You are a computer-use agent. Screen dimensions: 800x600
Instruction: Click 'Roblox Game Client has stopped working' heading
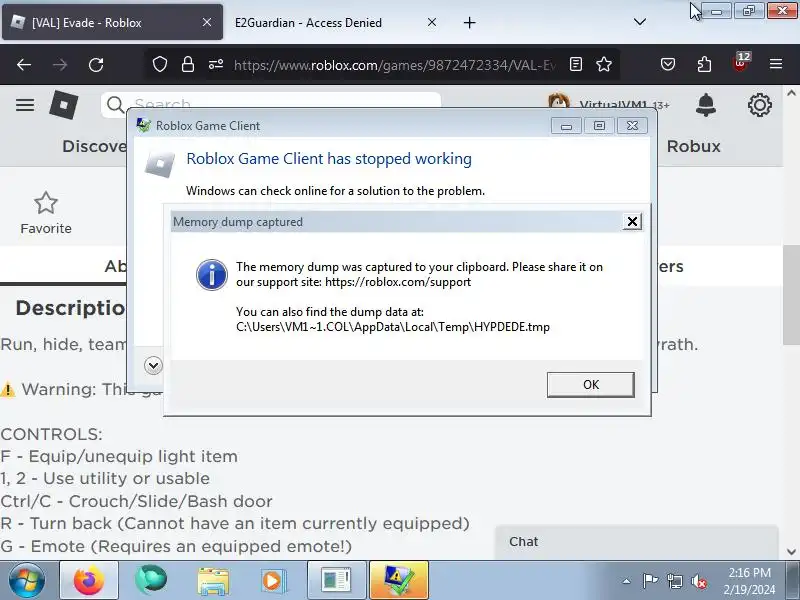pos(329,159)
